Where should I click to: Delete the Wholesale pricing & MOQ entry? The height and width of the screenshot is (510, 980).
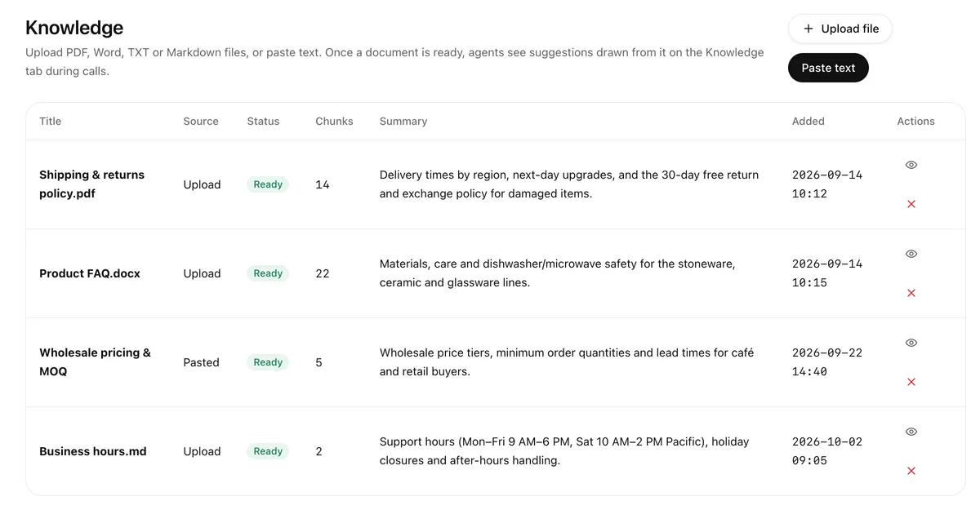[911, 382]
